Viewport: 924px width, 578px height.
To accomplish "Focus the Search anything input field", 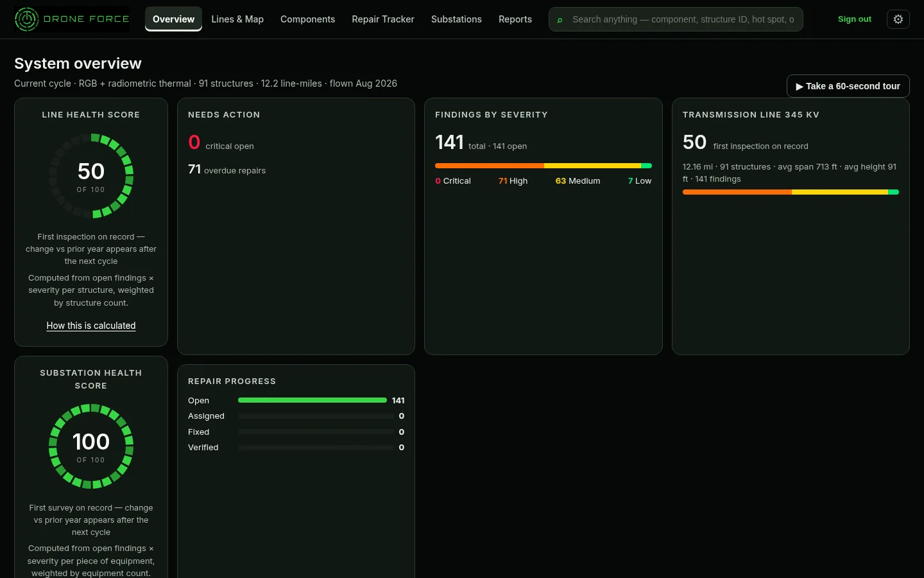I will (x=676, y=19).
